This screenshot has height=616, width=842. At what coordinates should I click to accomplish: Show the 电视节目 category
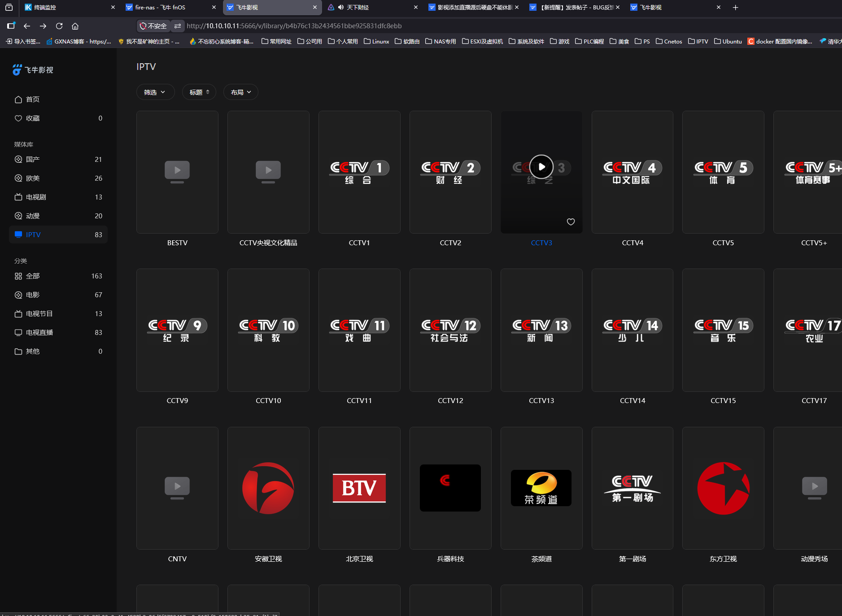click(58, 314)
